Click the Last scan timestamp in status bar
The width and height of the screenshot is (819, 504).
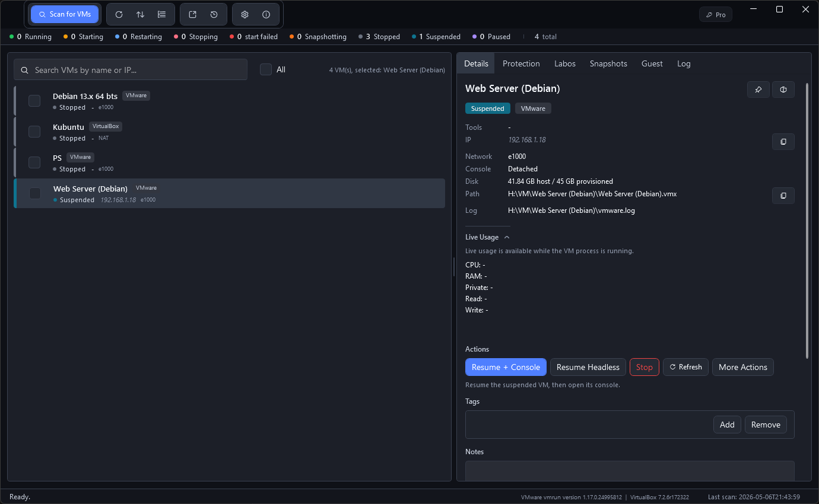pos(754,497)
